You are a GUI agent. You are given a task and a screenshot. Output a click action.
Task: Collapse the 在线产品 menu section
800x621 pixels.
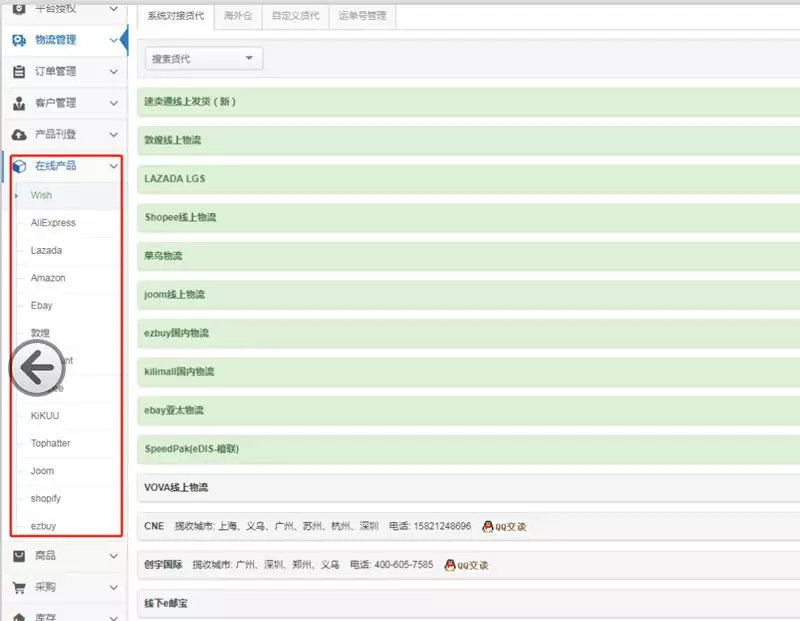[x=113, y=166]
